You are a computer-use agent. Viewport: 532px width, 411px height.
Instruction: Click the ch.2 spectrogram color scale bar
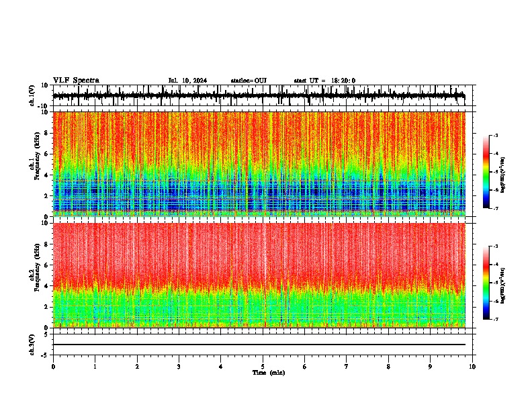point(486,283)
